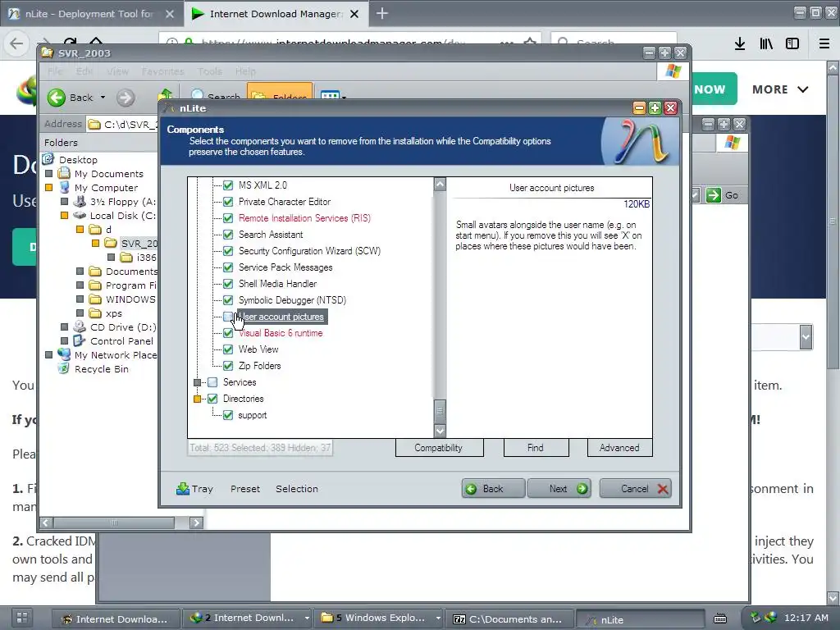
Task: Click the Advanced button
Action: tap(619, 448)
